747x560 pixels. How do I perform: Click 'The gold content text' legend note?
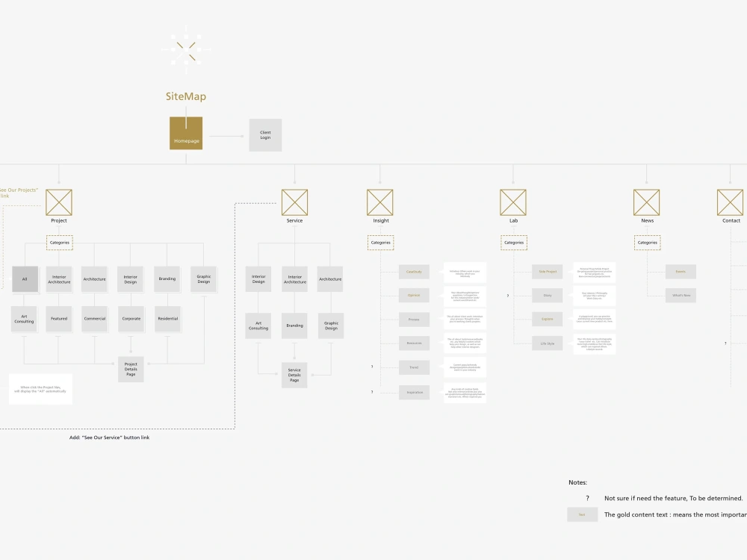point(675,514)
